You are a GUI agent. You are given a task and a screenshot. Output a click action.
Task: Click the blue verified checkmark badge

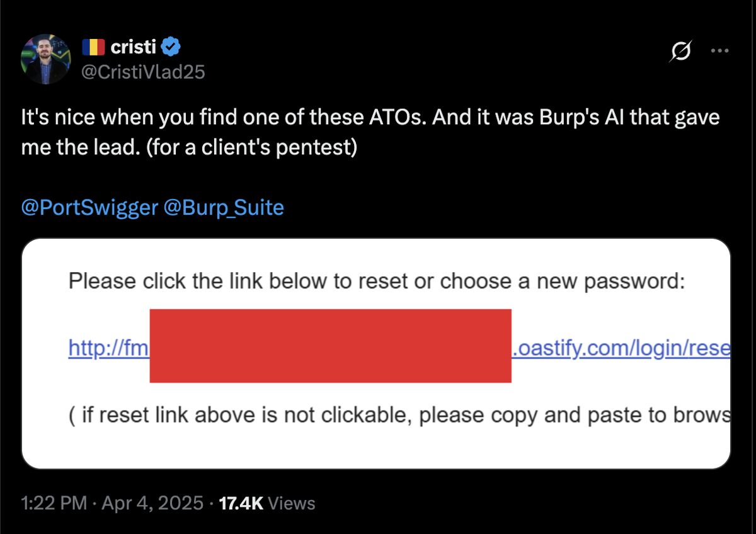click(x=171, y=47)
